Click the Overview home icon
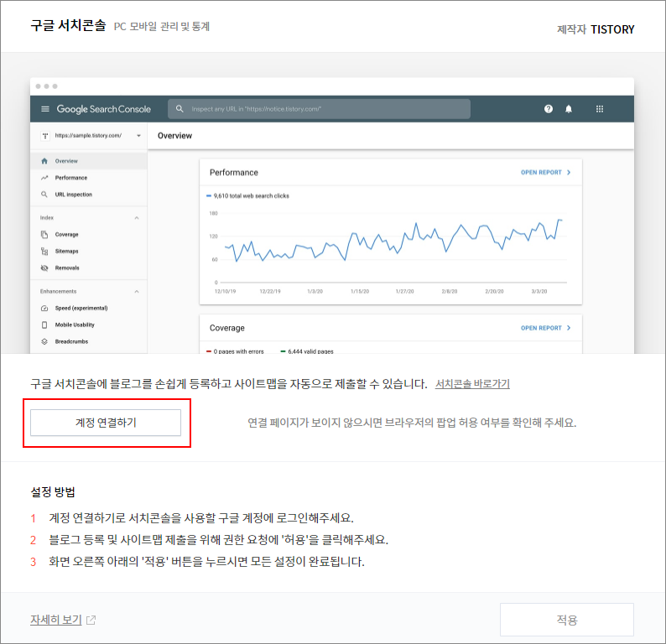 [44, 161]
